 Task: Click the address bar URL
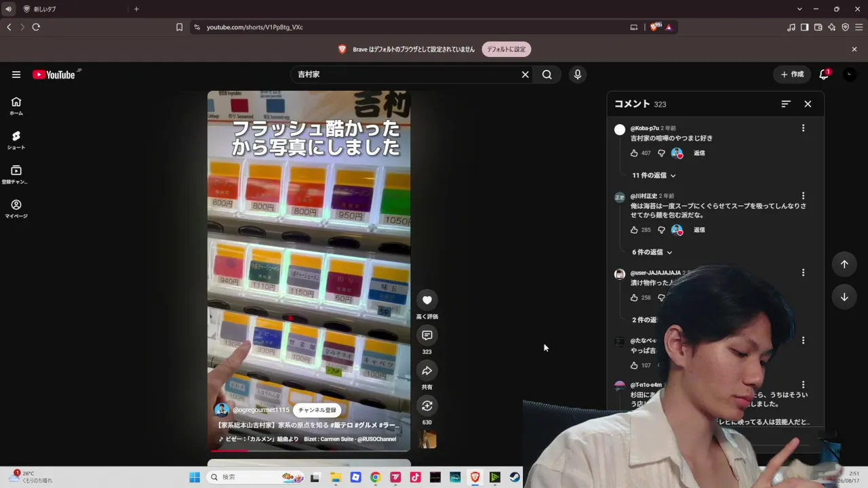(x=255, y=27)
